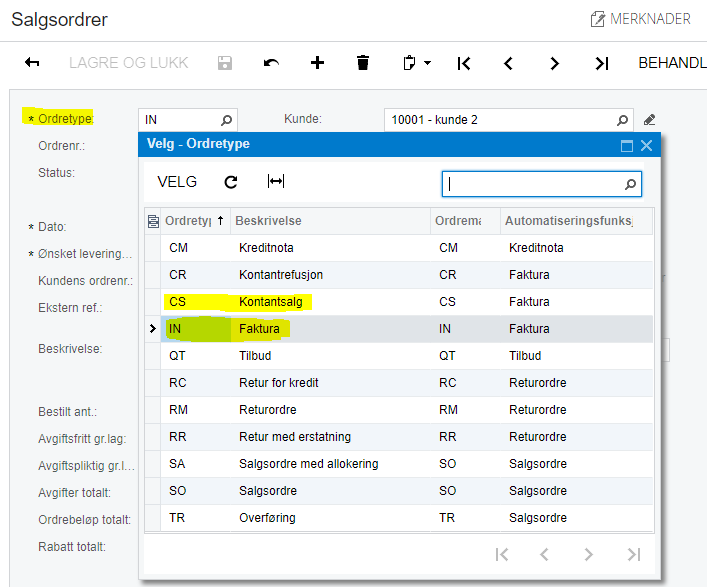
Task: Open the clipboard dropdown arrow
Action: [x=427, y=63]
